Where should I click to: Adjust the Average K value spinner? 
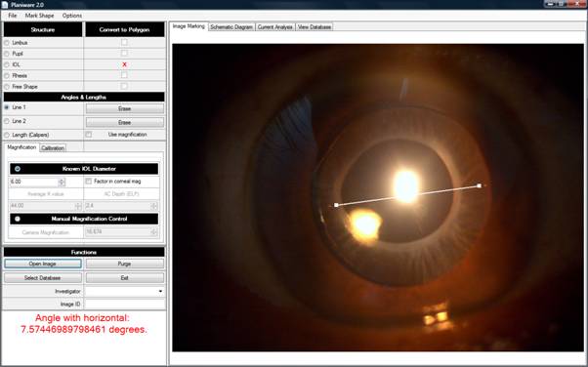click(x=78, y=206)
